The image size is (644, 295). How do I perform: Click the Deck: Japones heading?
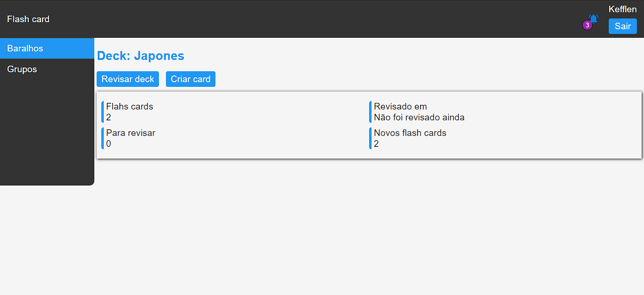click(x=140, y=56)
